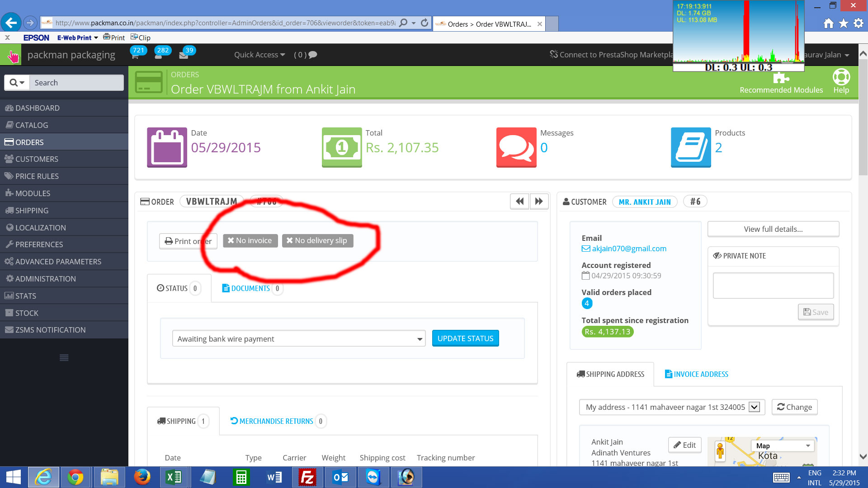The image size is (868, 488).
Task: Go to next order with the forward arrow
Action: 539,202
